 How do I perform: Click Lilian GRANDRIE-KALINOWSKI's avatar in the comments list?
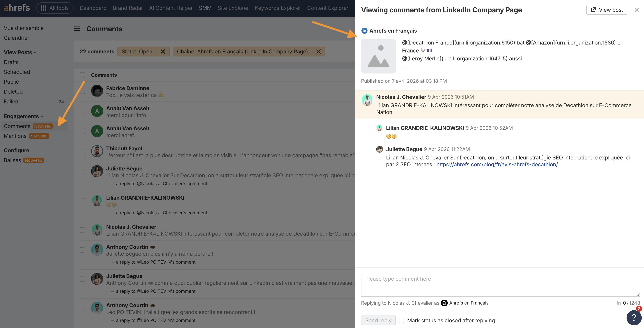[97, 200]
